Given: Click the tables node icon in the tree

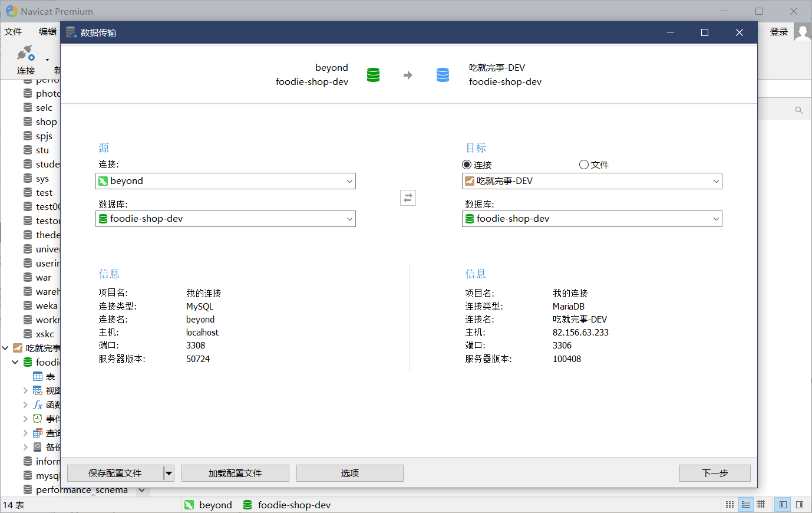Looking at the screenshot, I should click(38, 376).
